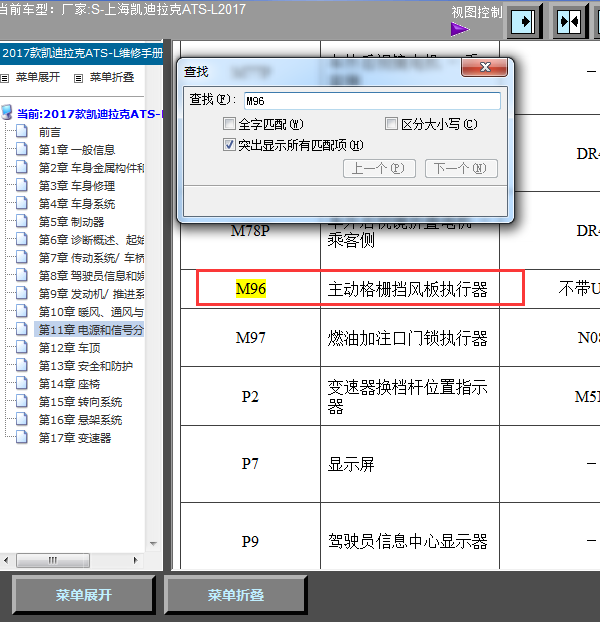Click the 上一个 button in the find dialog

click(x=379, y=169)
